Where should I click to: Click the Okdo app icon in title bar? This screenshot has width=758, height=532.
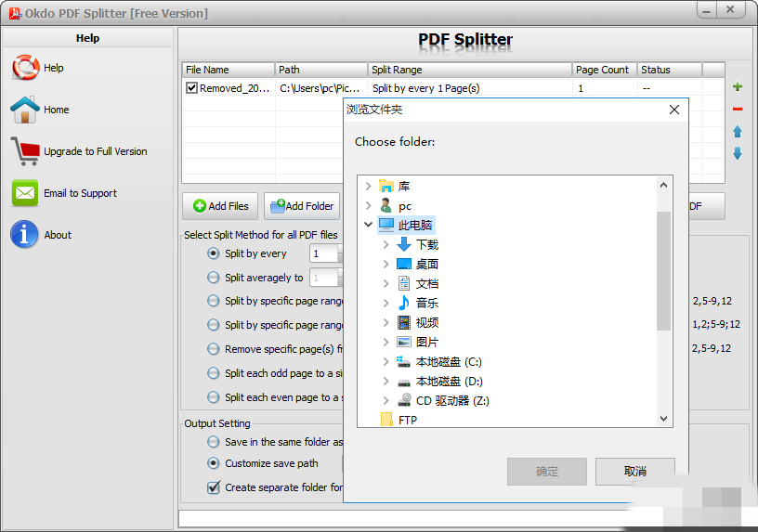[x=15, y=14]
